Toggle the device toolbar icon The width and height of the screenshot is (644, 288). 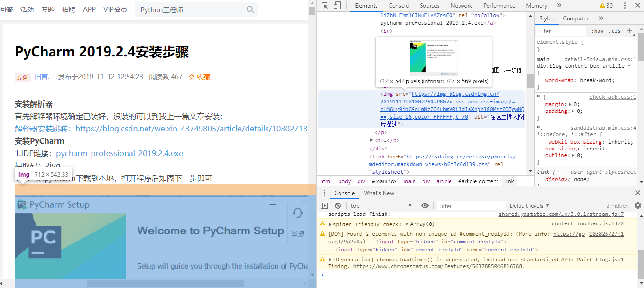(337, 5)
